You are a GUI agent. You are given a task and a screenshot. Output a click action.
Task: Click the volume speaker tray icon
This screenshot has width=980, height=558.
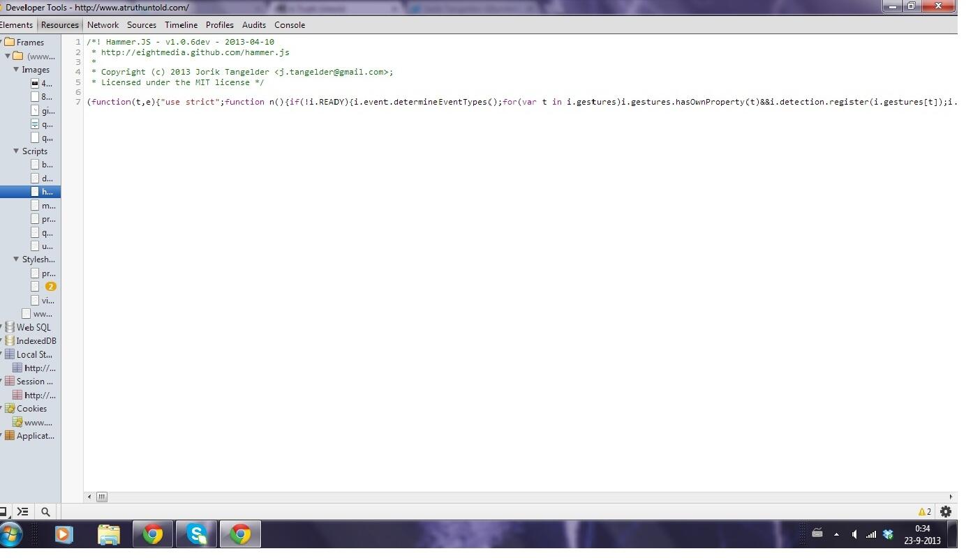[x=854, y=534]
